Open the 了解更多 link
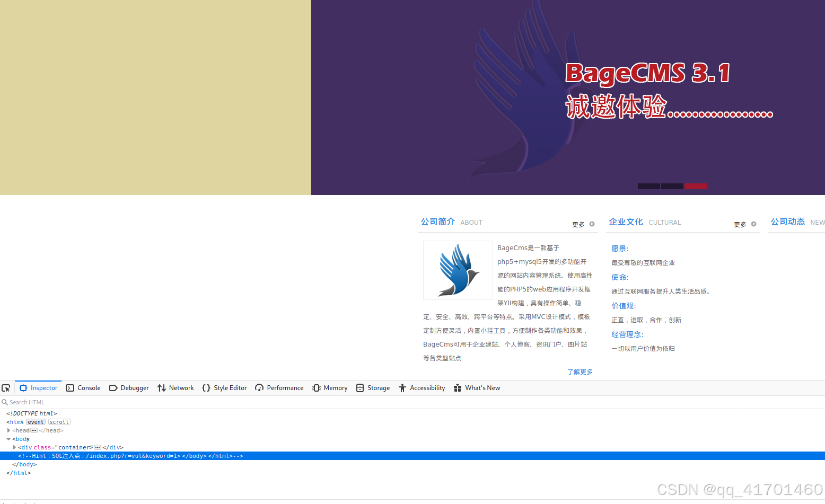This screenshot has width=825, height=504. [580, 372]
